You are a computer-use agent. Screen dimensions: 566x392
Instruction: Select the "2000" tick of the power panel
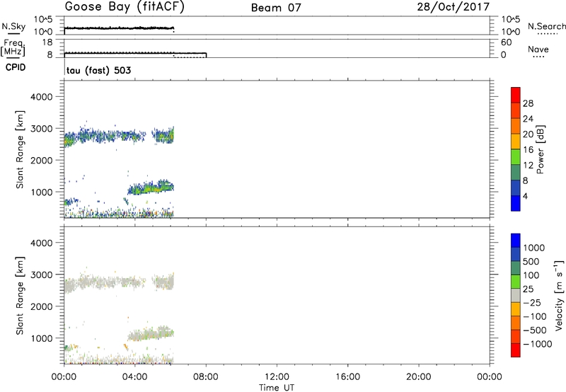point(42,160)
